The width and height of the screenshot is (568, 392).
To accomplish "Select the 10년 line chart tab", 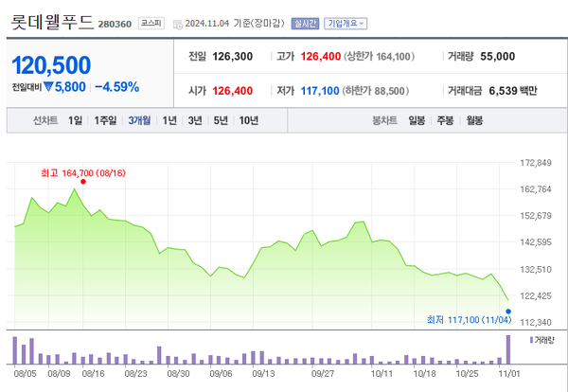I will pyautogui.click(x=248, y=120).
